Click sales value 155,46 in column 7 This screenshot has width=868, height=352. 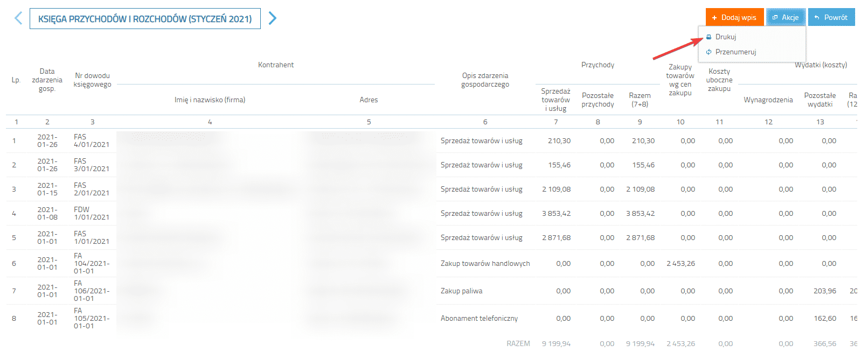[559, 165]
